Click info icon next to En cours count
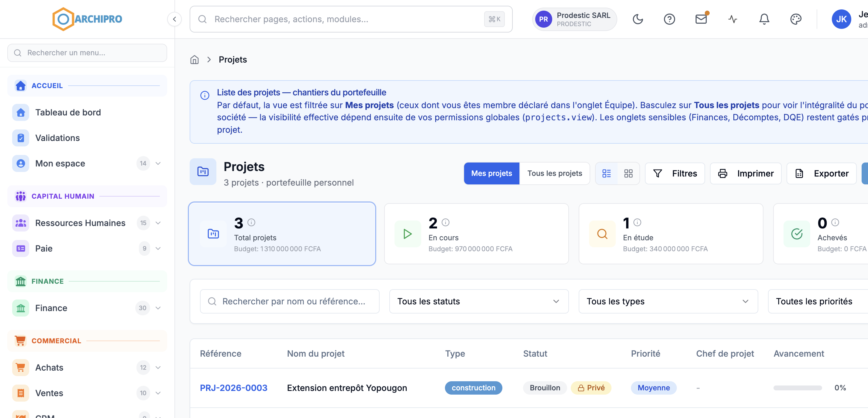 coord(446,222)
